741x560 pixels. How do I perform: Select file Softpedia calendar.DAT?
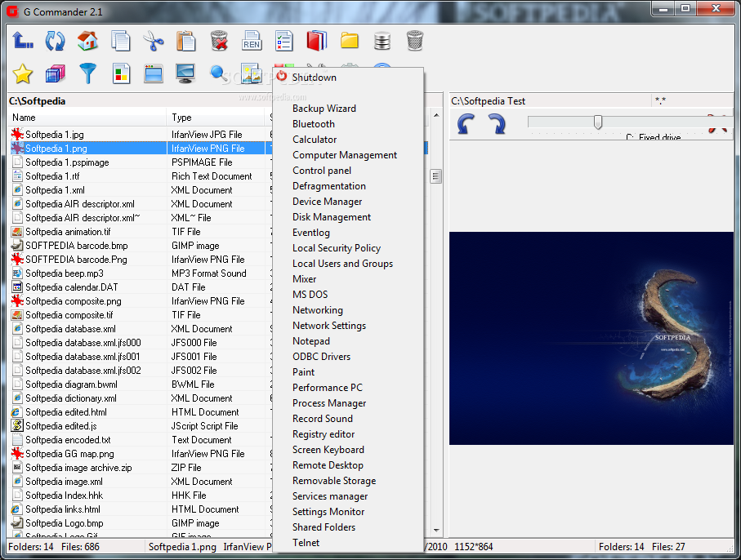click(x=72, y=287)
